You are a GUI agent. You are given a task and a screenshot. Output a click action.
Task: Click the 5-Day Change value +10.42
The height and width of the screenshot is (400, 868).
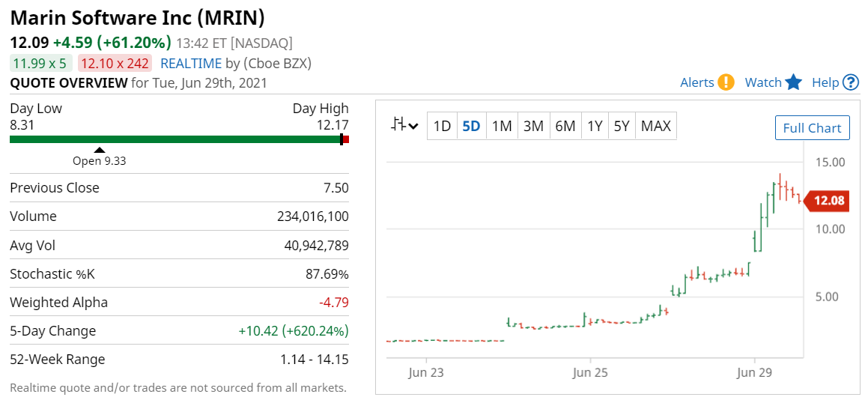tap(294, 331)
